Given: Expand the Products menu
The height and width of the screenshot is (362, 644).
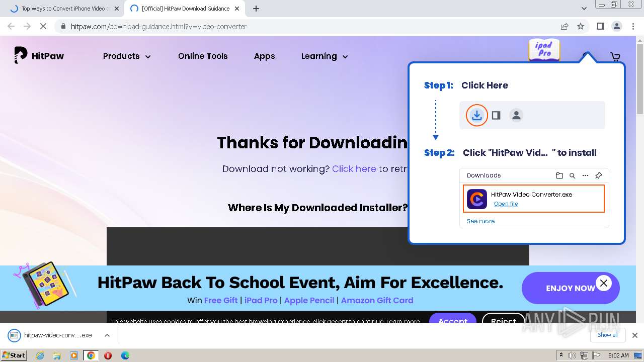Looking at the screenshot, I should click(x=127, y=56).
